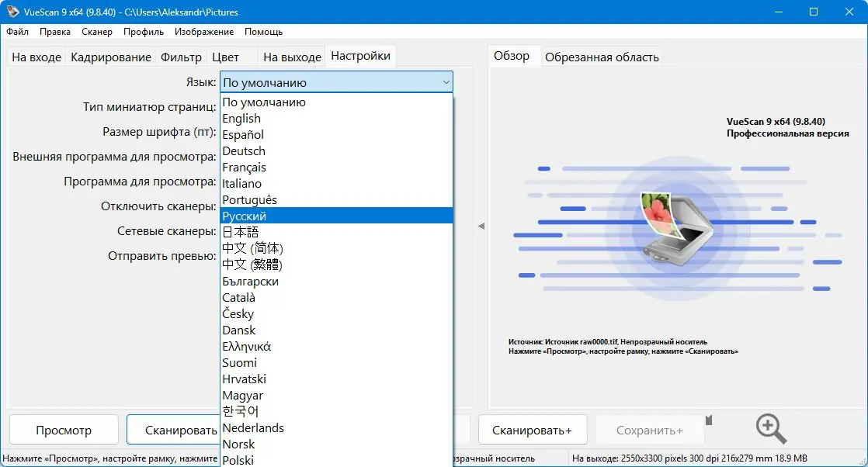This screenshot has width=868, height=467.
Task: Click 'Тип миниатюр страниц:' label
Action: [150, 107]
